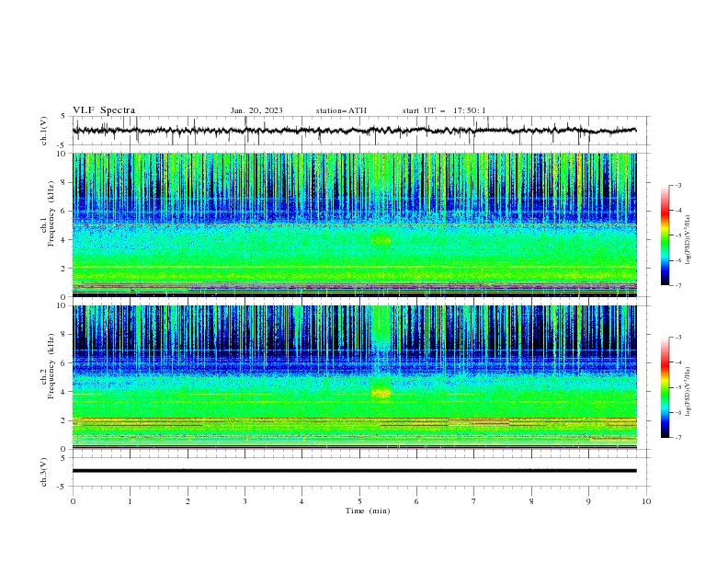Select the ch.2 colorbar "log(PSD)(V²/Hz)" label
728x563 pixels.
pyautogui.click(x=688, y=392)
